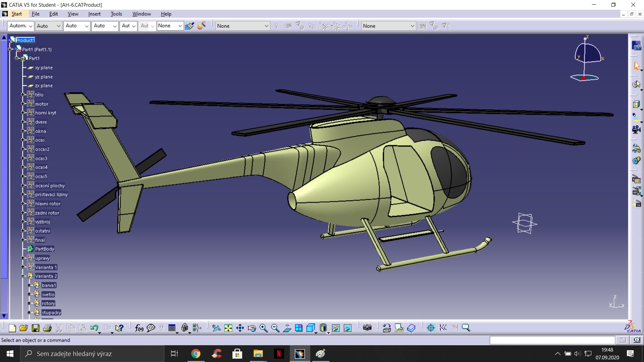
Task: Open the Insert menu
Action: tap(95, 14)
